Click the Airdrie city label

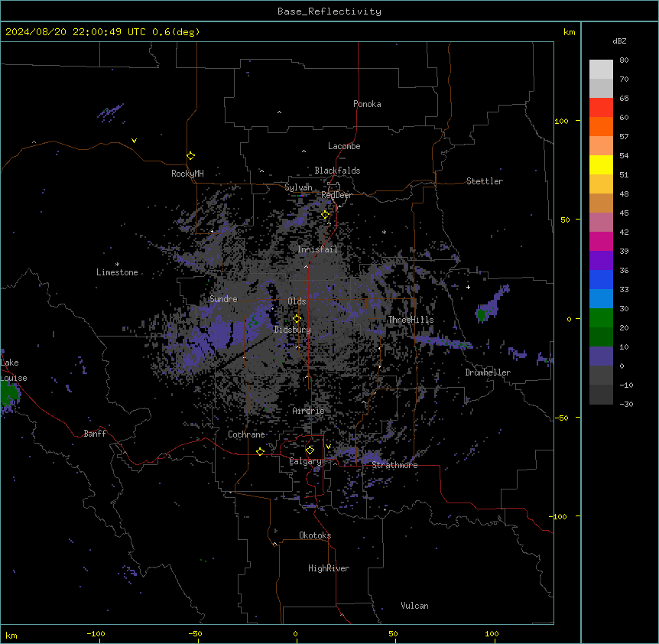click(x=309, y=411)
